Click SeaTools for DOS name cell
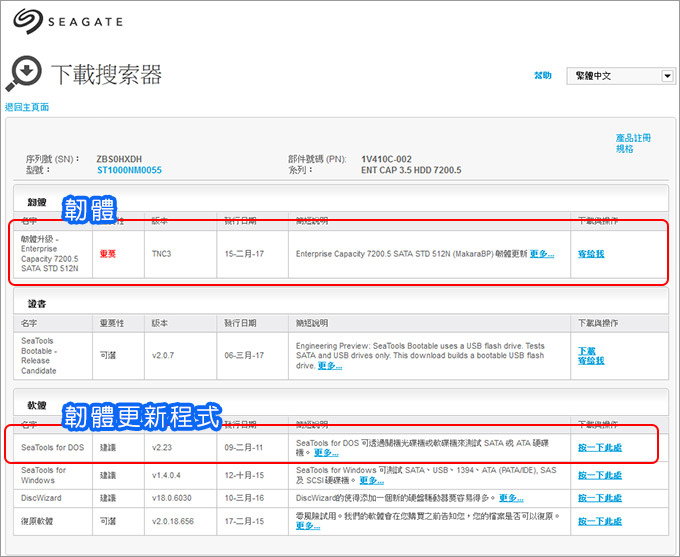The image size is (680, 557). click(52, 448)
